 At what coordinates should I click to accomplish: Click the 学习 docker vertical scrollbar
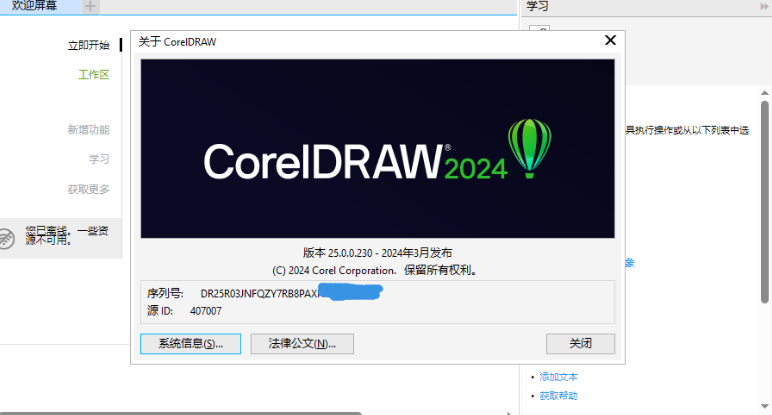tap(765, 202)
